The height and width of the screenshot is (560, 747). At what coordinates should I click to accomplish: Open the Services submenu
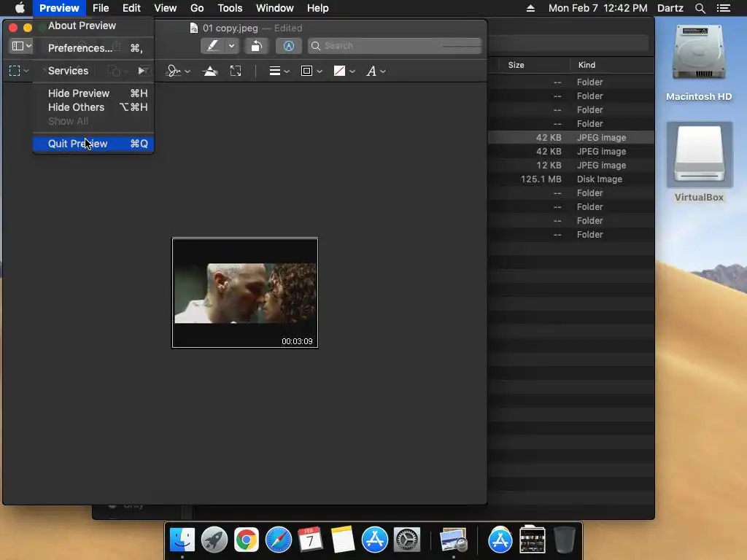tap(93, 71)
